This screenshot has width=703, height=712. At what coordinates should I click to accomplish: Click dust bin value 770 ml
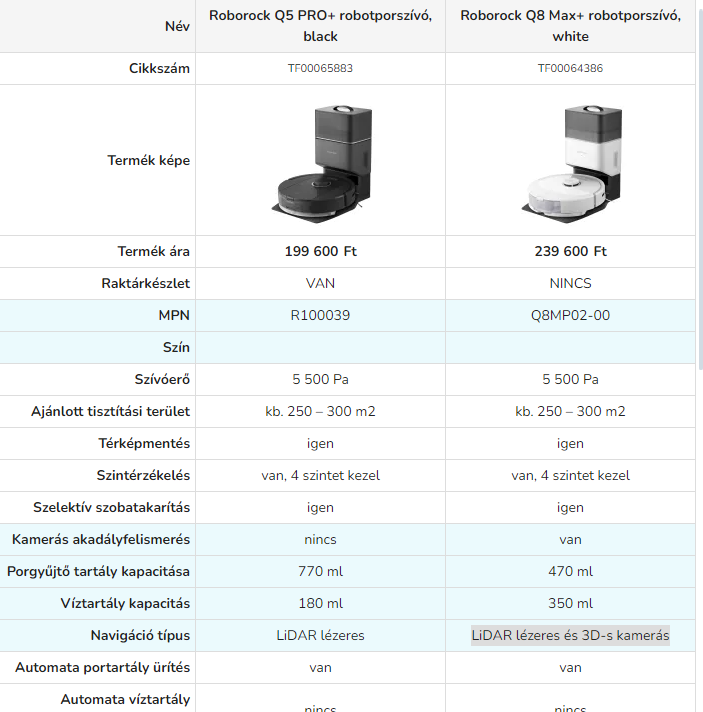[321, 571]
